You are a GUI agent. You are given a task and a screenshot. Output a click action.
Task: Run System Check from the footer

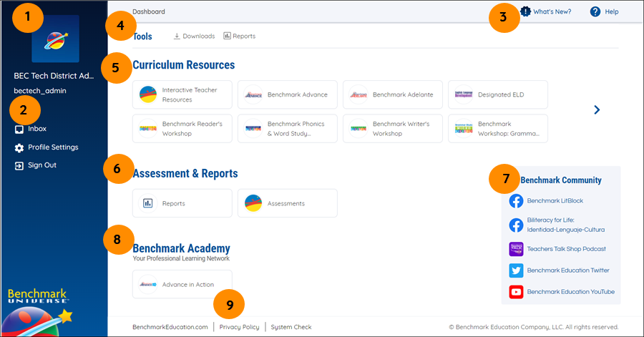pyautogui.click(x=291, y=327)
